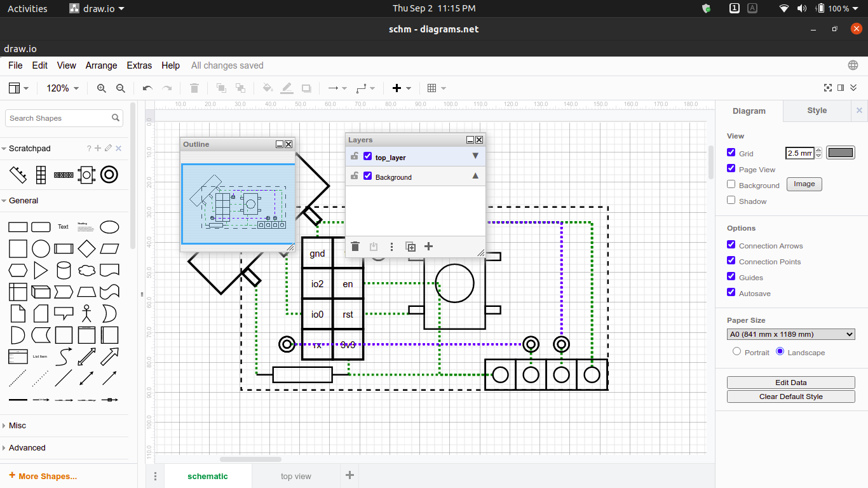Screen dimensions: 868x488
Task: Add a shape to the Scratchpad
Action: pos(98,149)
